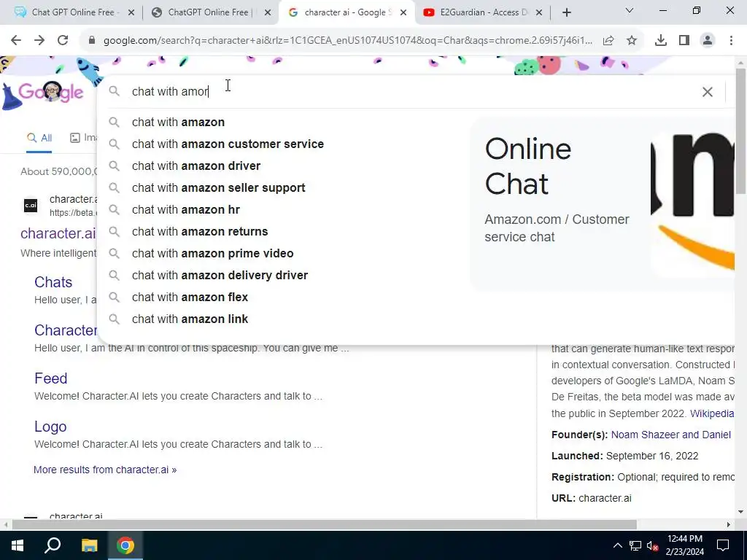This screenshot has height=560, width=747.
Task: Select the All results filter tab
Action: 39,138
